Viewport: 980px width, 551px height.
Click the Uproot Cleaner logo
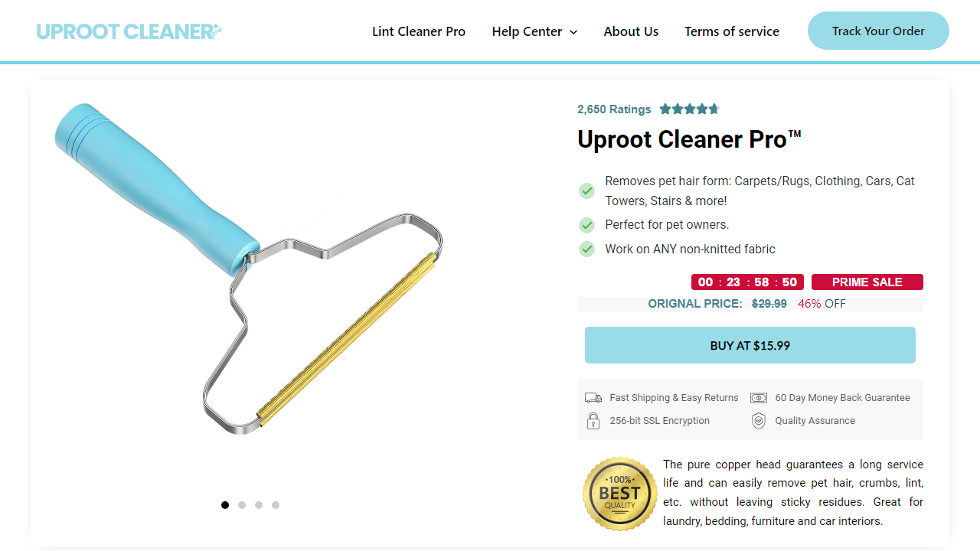point(129,31)
